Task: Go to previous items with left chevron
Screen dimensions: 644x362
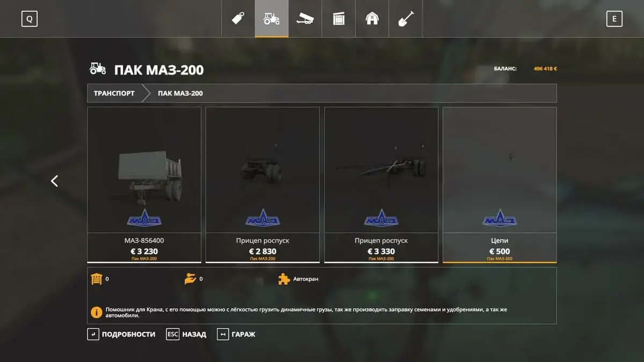Action: click(x=54, y=181)
